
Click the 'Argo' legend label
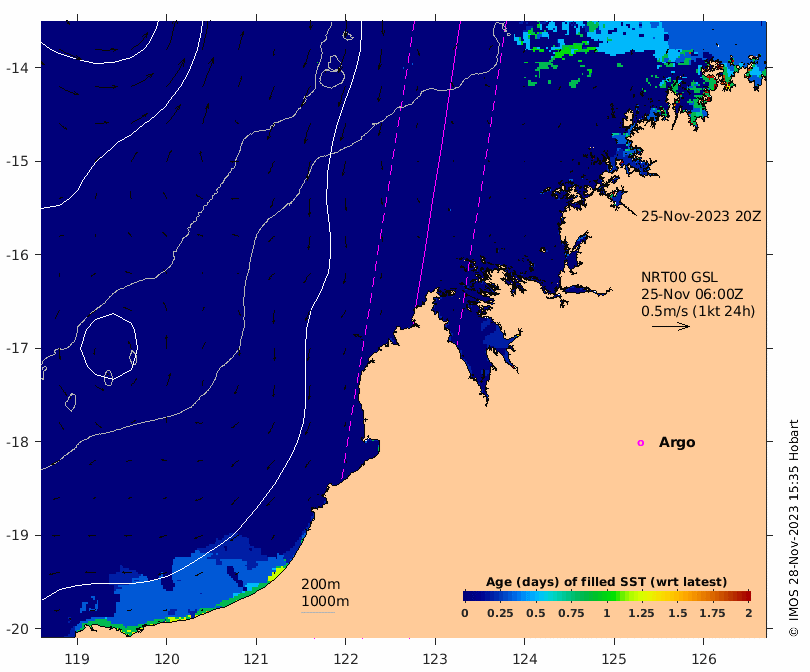click(677, 443)
